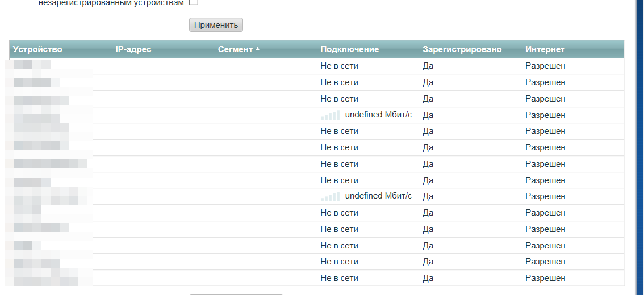Select "Да" in last table row
This screenshot has width=644, height=295.
pyautogui.click(x=428, y=278)
